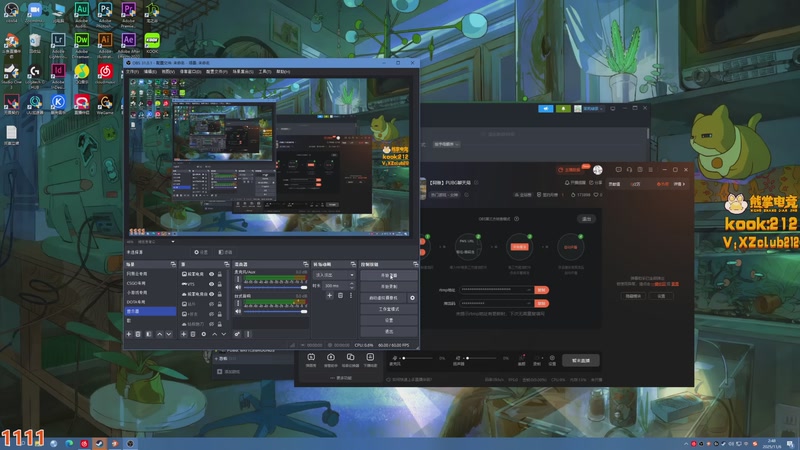
Task: Open Edit menu in OBS menu bar
Action: [150, 72]
